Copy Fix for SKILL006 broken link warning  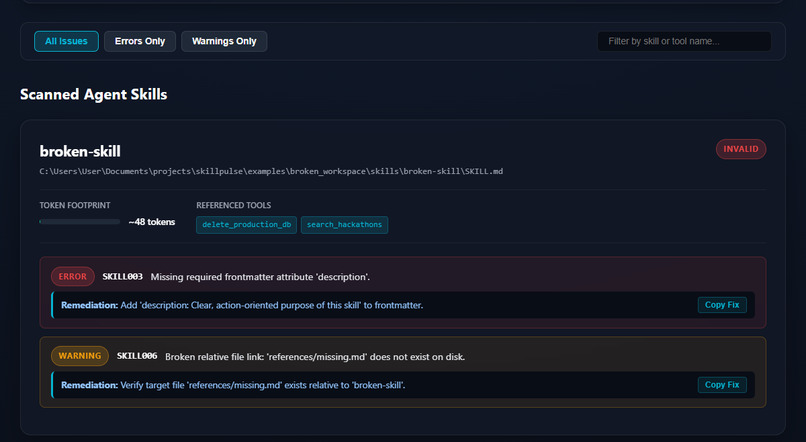click(722, 384)
